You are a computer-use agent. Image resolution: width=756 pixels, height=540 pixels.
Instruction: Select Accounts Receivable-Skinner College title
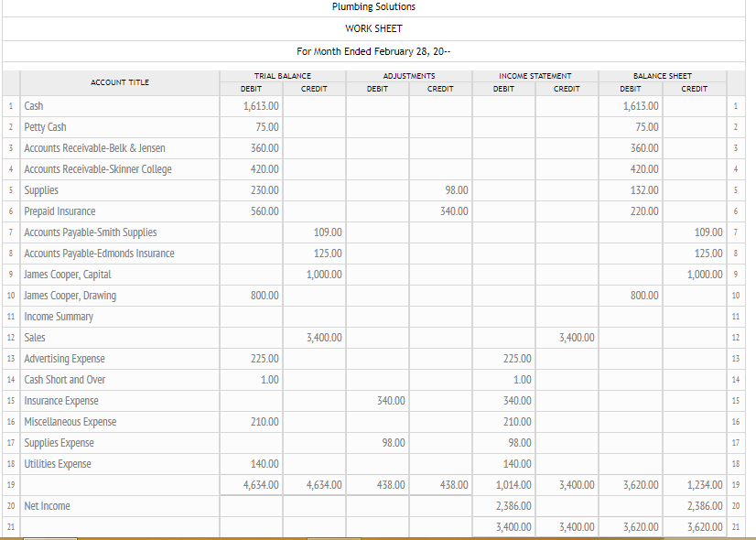(120, 169)
